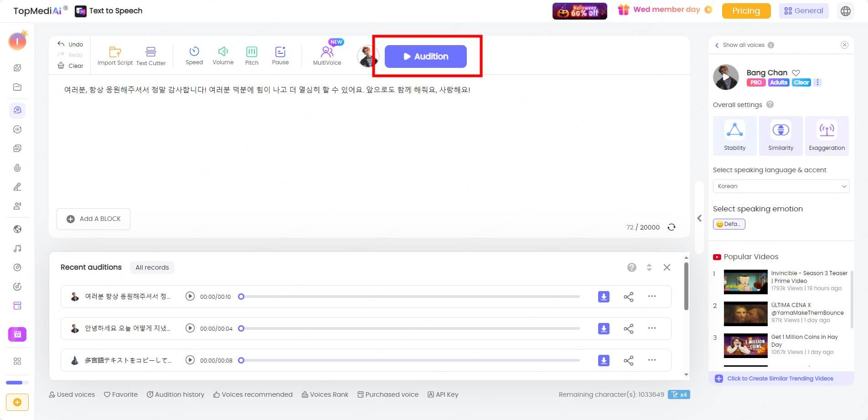Open the Voices Rank tab
The image size is (868, 420).
pos(325,394)
